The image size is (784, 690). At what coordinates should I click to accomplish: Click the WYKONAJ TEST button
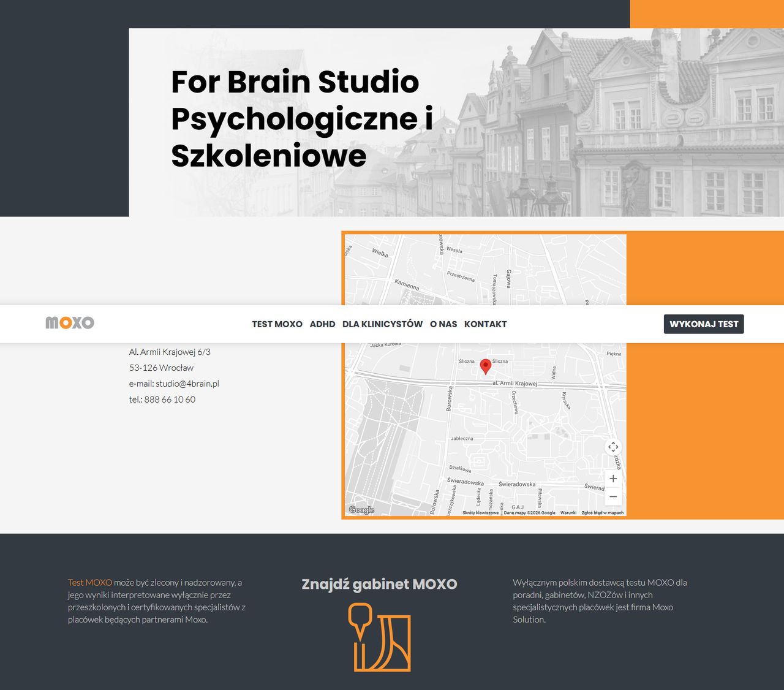tap(704, 324)
